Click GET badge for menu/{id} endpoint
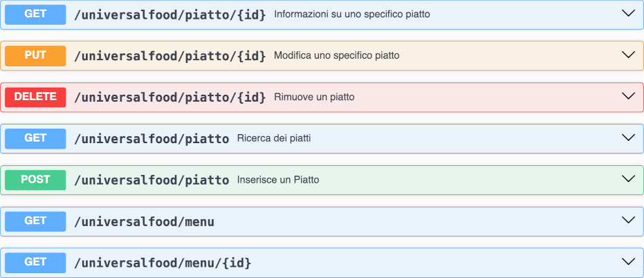 (35, 263)
